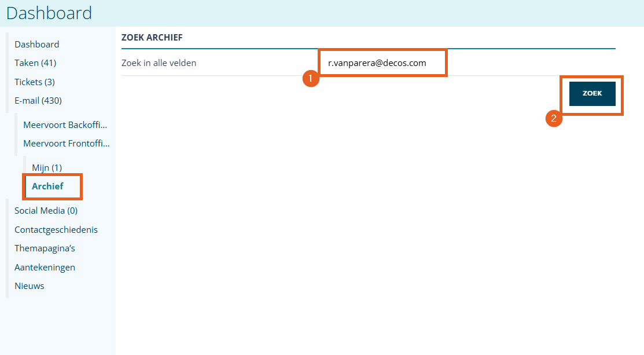Open Tickets (3) in the sidebar
644x355 pixels.
[x=35, y=82]
